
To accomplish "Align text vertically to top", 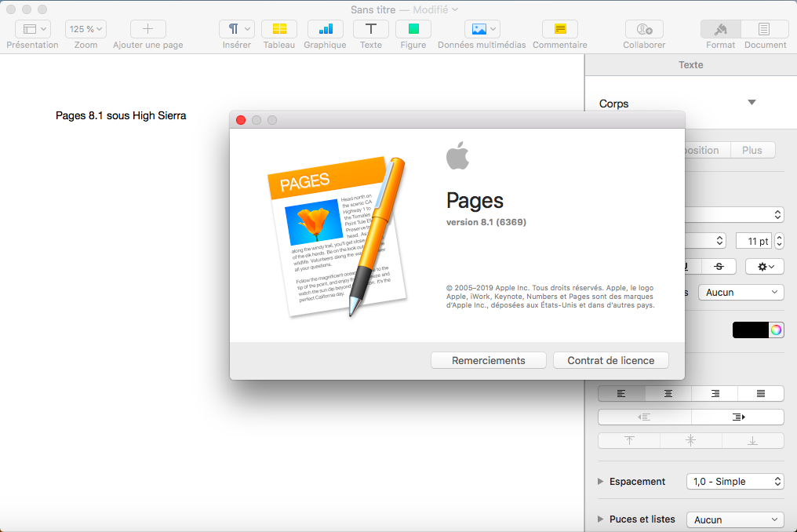I will click(x=629, y=440).
